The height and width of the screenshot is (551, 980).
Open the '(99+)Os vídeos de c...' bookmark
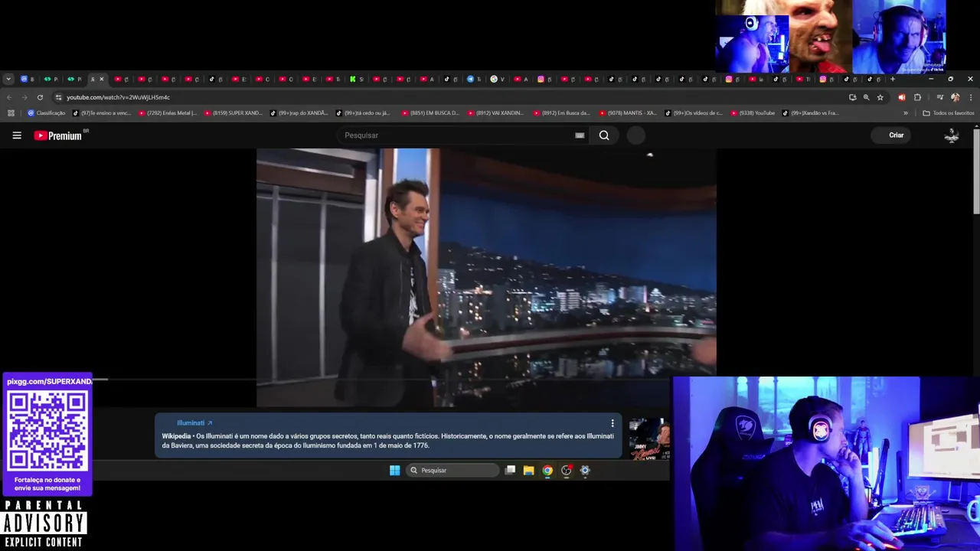click(694, 113)
